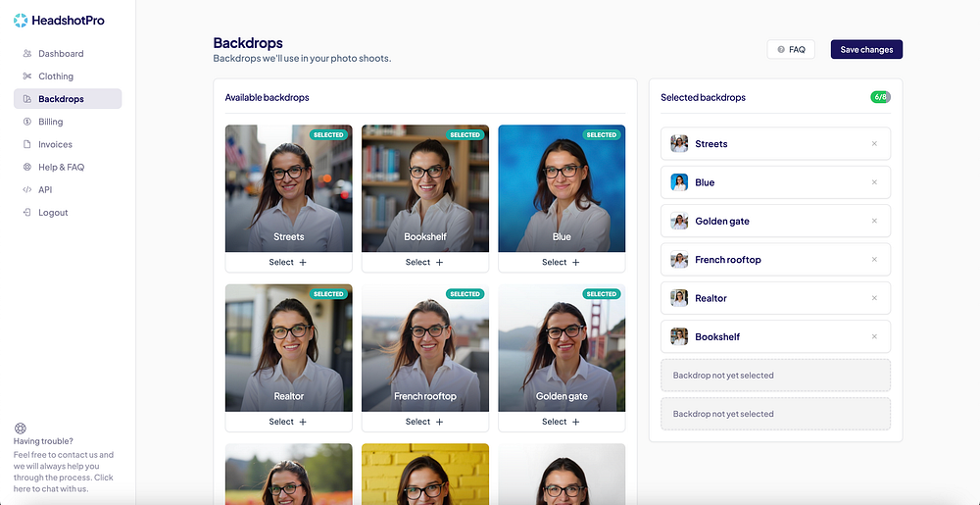Remove Golden gate from selected backdrops
Viewport: 980px width, 505px height.
click(x=874, y=221)
